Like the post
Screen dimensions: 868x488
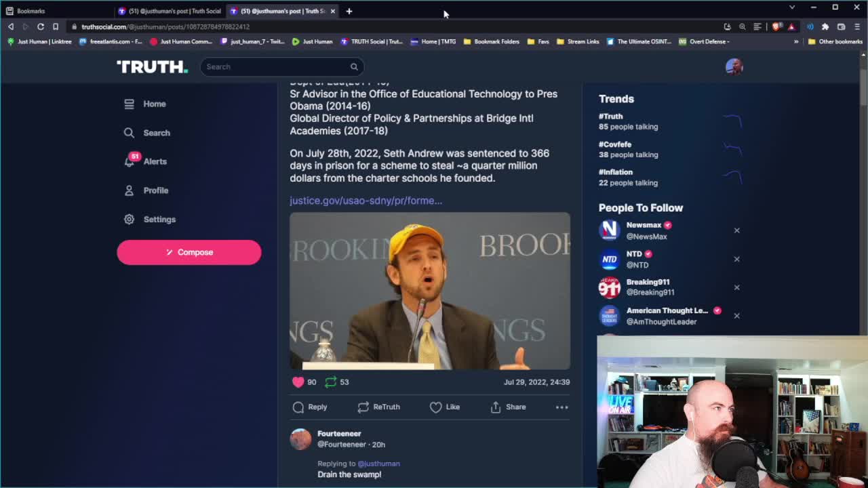point(445,407)
